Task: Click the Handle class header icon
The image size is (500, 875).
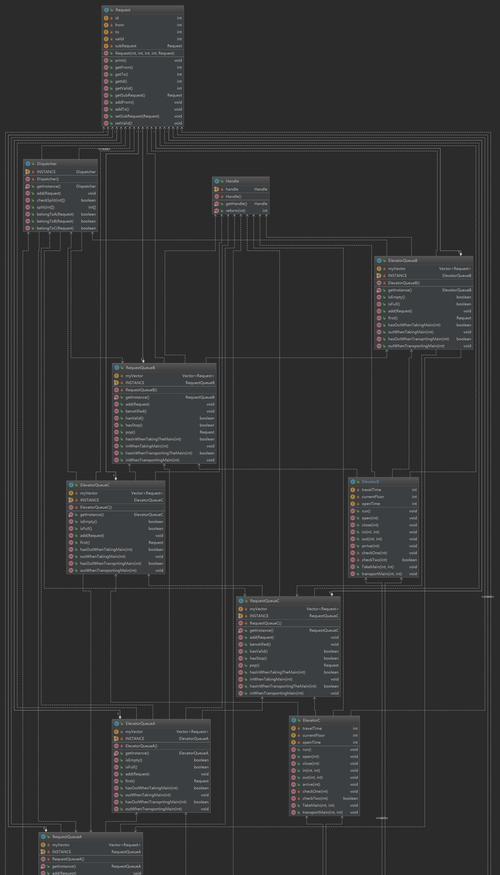Action: [217, 181]
